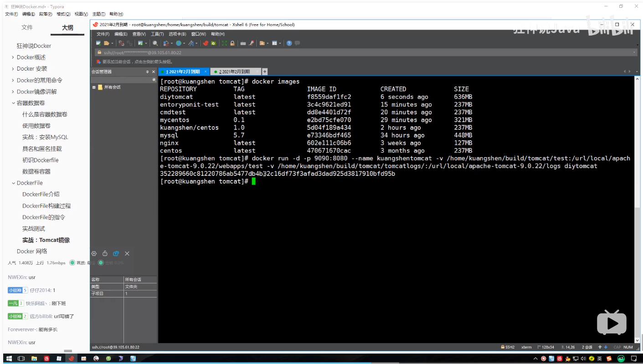Click the red Xshell swirl icon in toolbar
This screenshot has width=643, height=364.
(206, 43)
